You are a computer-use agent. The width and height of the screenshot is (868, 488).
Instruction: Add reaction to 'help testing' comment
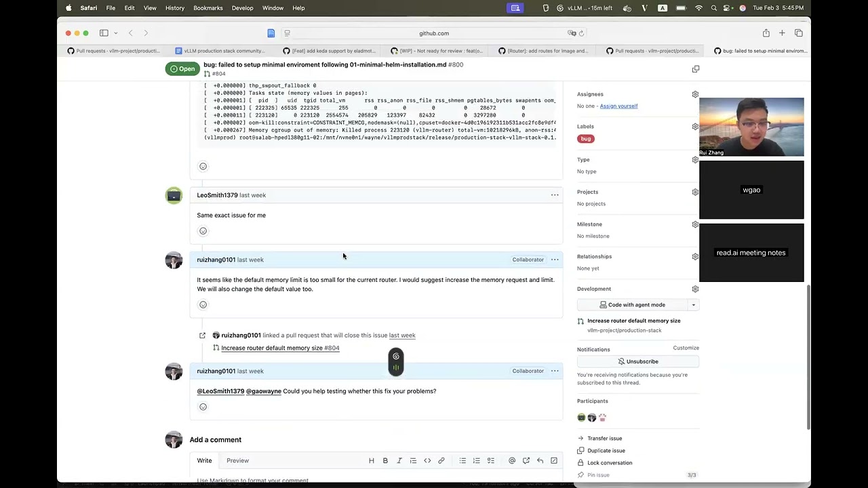tap(203, 407)
